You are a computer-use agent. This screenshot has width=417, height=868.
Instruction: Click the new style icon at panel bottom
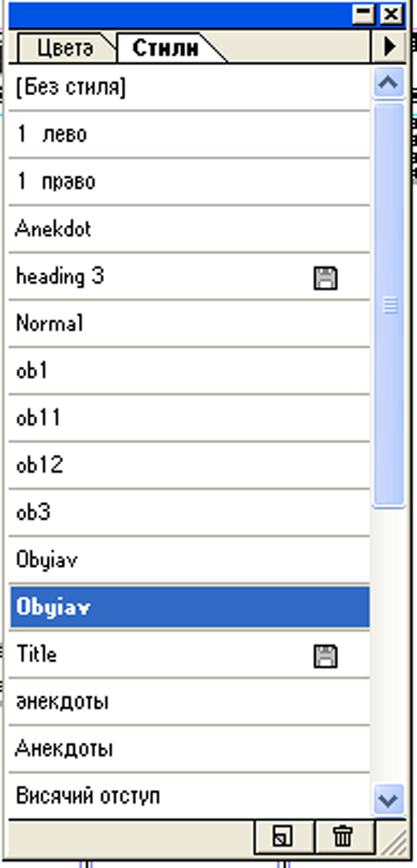[x=284, y=836]
